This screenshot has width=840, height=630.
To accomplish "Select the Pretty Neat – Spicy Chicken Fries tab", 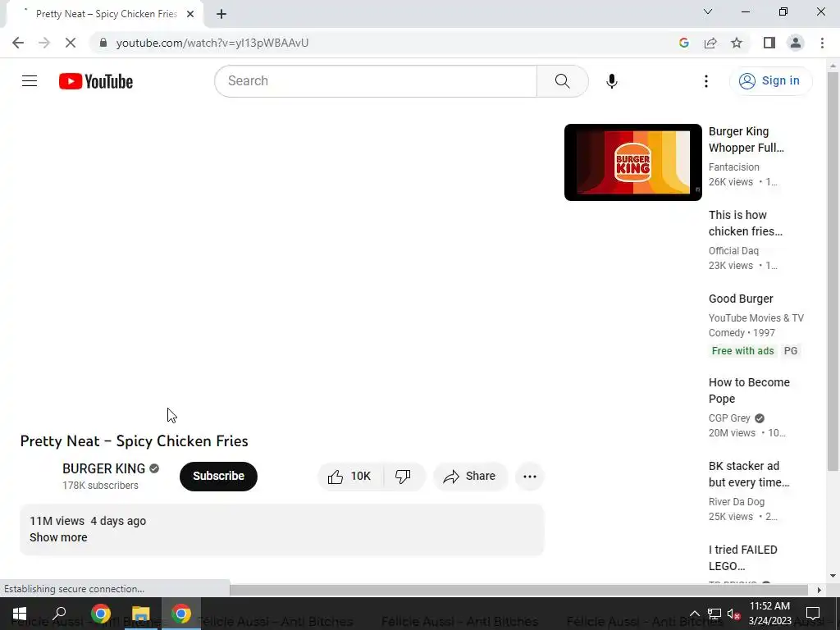I will click(104, 14).
